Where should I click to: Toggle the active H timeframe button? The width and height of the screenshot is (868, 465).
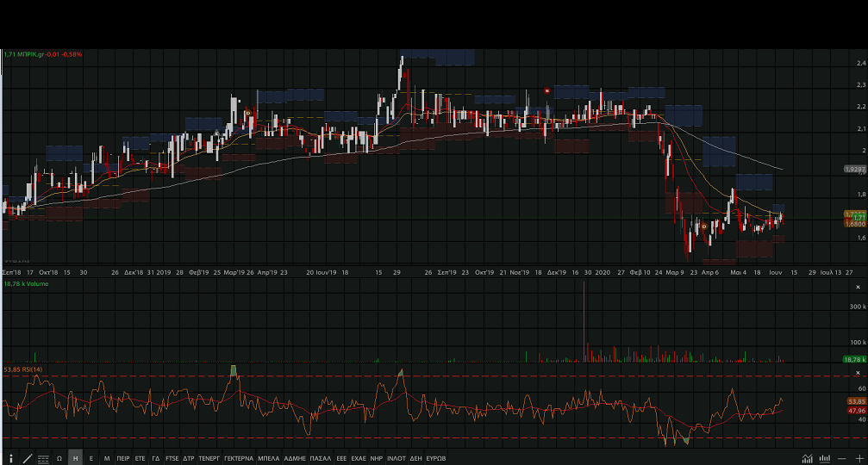coord(75,459)
